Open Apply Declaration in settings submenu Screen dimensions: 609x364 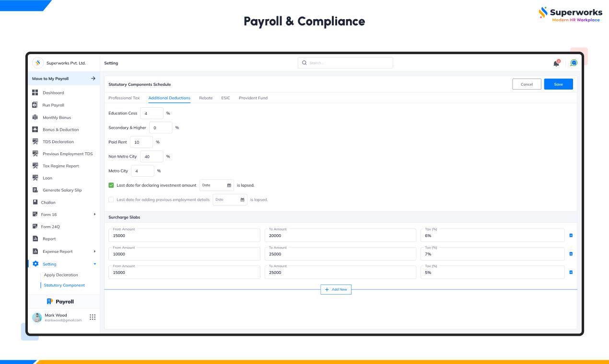[61, 275]
